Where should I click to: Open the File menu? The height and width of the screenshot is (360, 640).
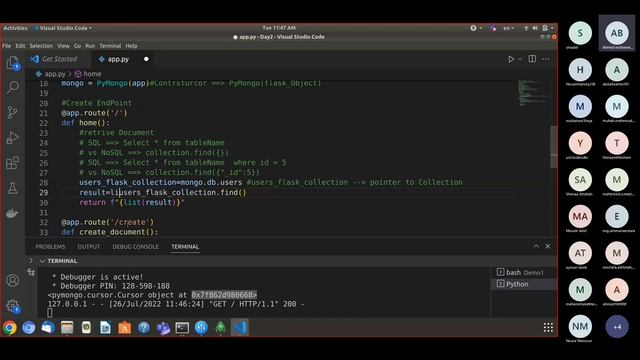coord(7,46)
